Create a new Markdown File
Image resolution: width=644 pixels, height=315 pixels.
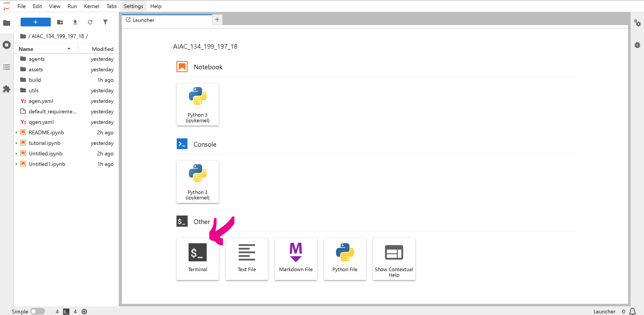pos(295,258)
